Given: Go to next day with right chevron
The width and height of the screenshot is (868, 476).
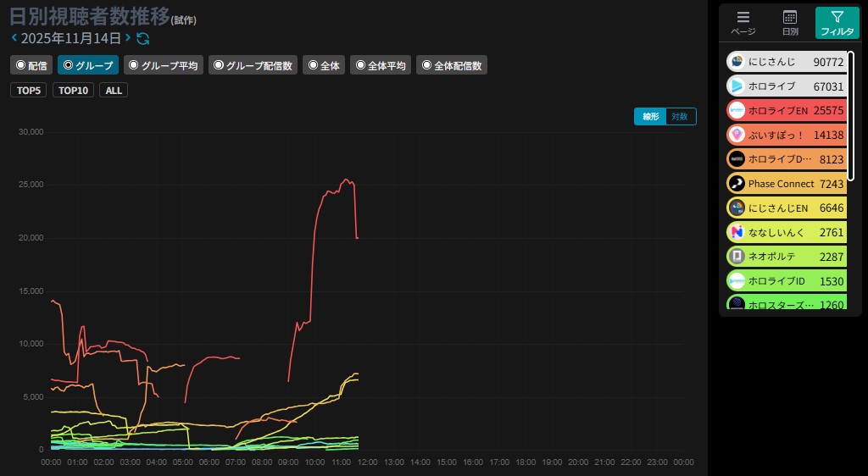Looking at the screenshot, I should point(128,37).
